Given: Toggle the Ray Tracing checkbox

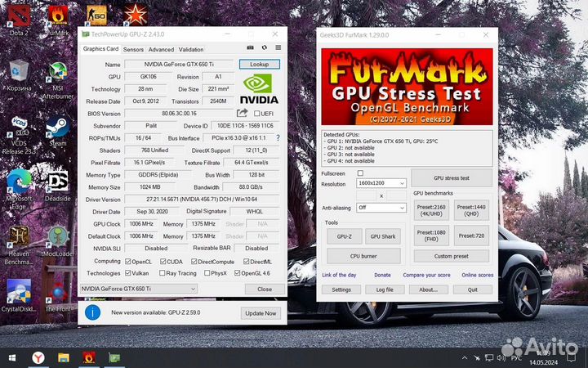Looking at the screenshot, I should (161, 273).
